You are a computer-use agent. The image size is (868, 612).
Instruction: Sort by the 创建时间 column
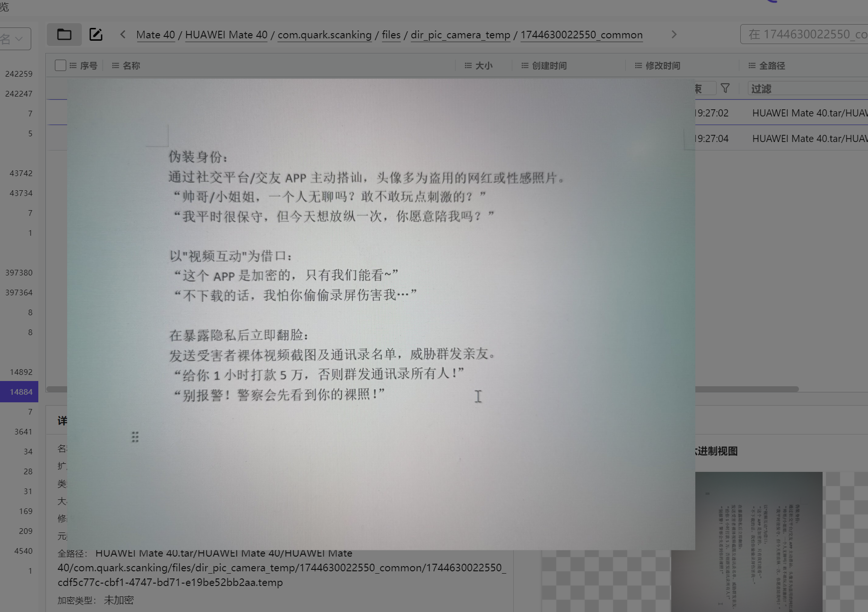[x=549, y=66]
